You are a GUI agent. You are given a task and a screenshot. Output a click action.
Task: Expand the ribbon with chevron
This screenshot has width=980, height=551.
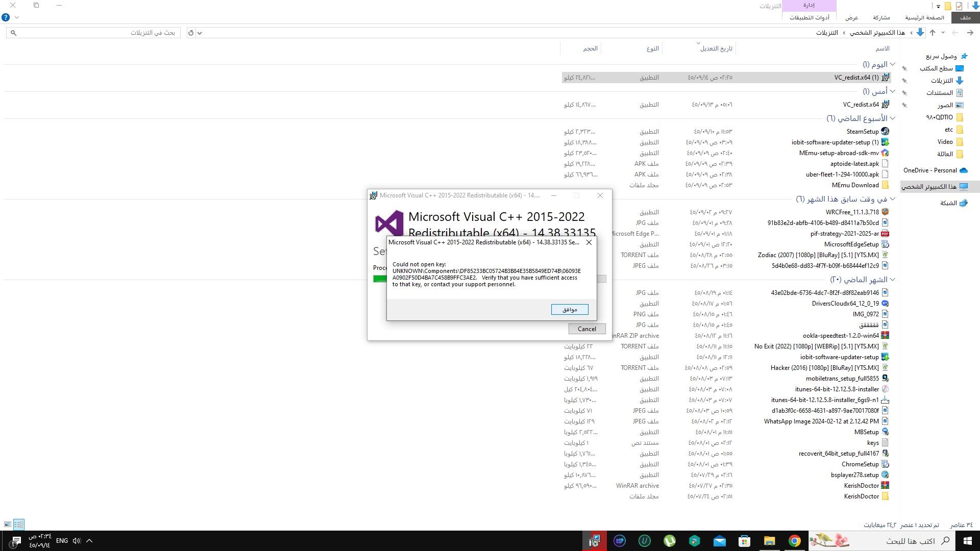pyautogui.click(x=17, y=17)
